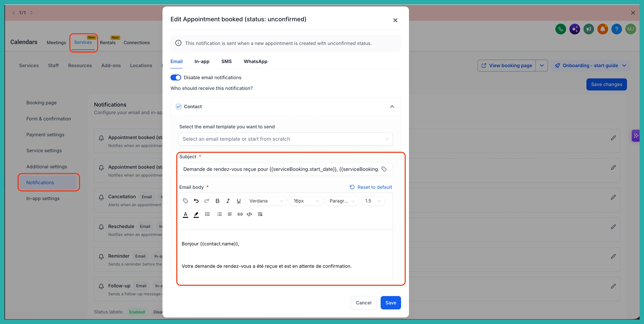Open phone dialer icon in header
Image resolution: width=644 pixels, height=324 pixels.
click(x=561, y=29)
